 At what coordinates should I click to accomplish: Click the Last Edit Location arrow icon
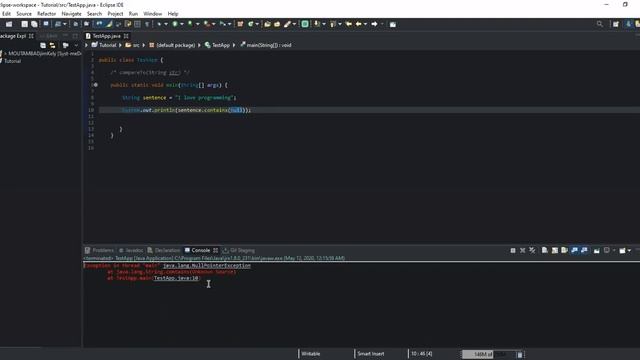point(348,24)
